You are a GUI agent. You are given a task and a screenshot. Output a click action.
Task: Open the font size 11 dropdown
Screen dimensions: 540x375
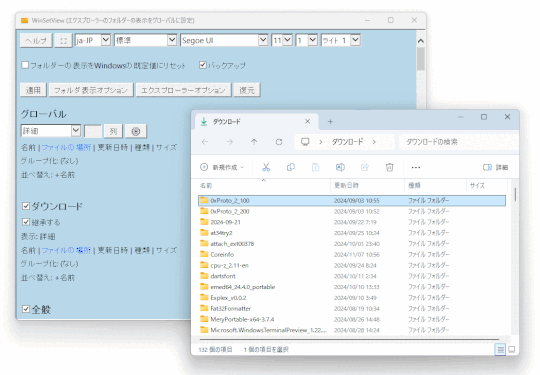click(282, 40)
